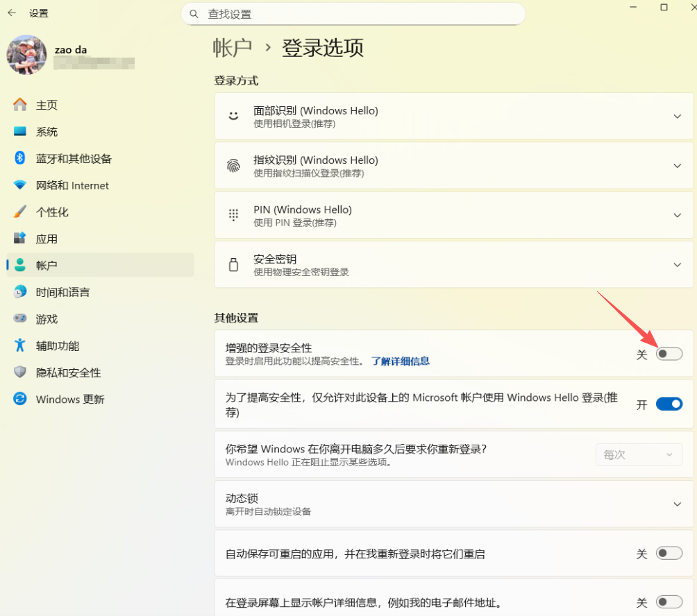Click the Accessibility (辅助功能) icon
This screenshot has width=697, height=616.
coord(20,345)
